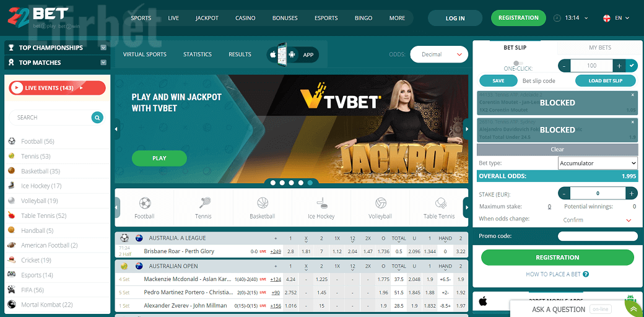Clear the bet slip
The image size is (644, 317).
557,149
